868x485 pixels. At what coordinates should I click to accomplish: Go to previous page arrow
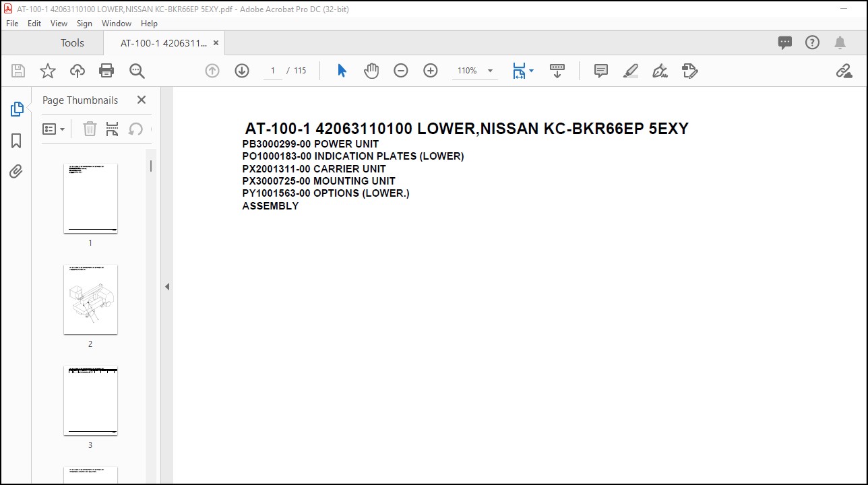click(x=212, y=71)
